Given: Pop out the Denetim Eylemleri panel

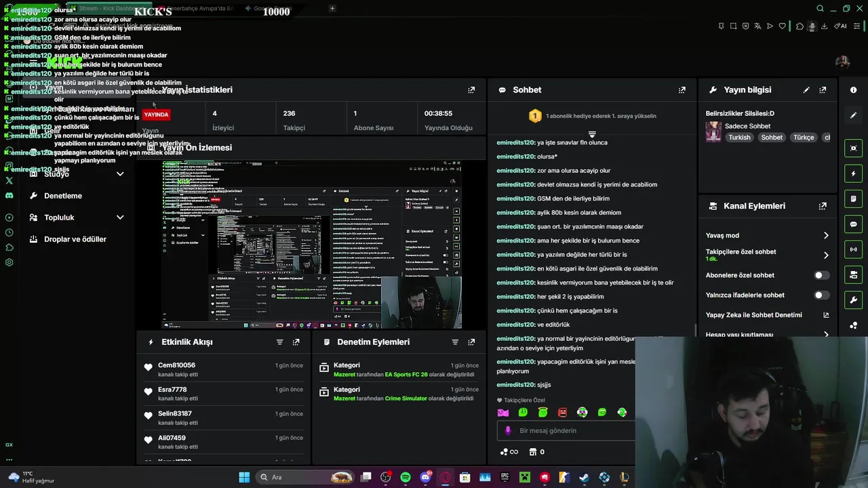Looking at the screenshot, I should (x=471, y=342).
